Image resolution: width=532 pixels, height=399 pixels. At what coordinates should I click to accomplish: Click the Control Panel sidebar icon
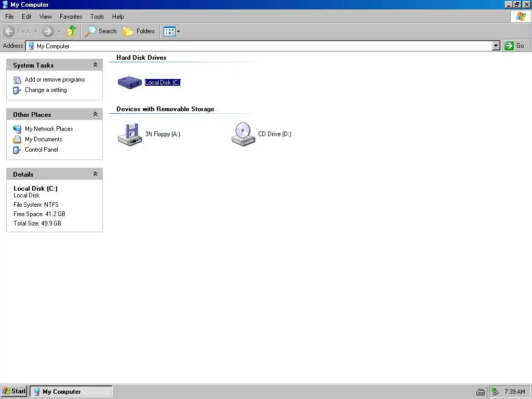pyautogui.click(x=17, y=150)
